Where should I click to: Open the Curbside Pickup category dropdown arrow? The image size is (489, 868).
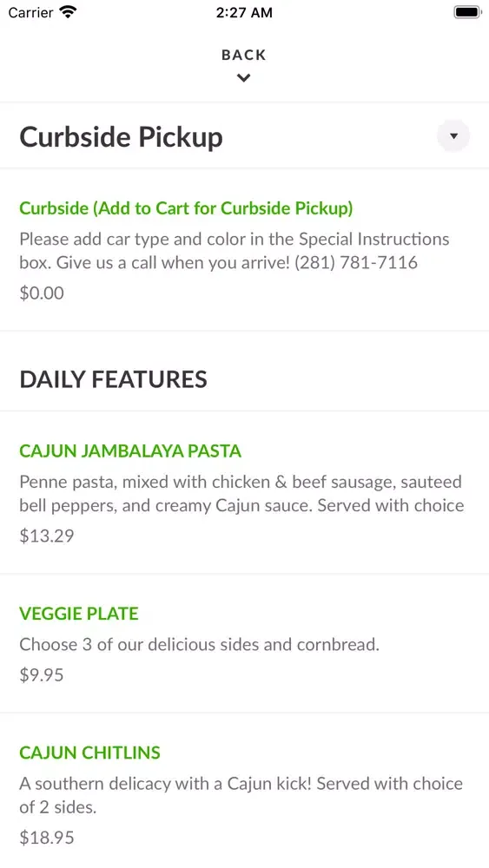click(453, 135)
